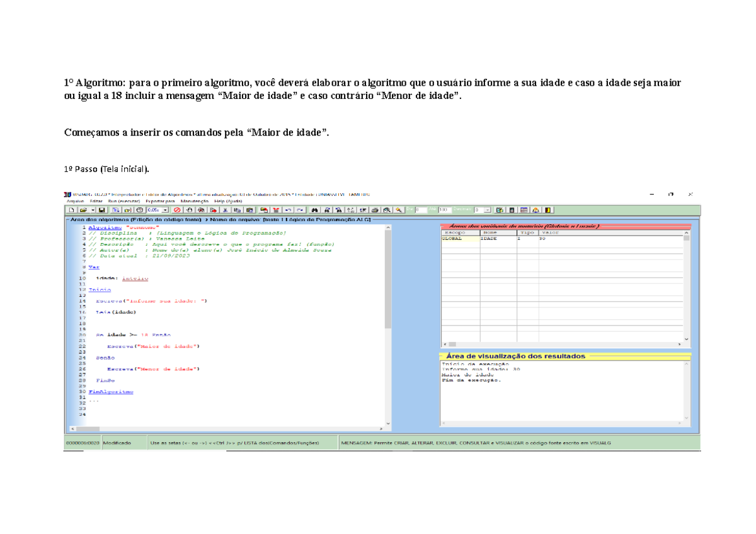Open the Run (executar) menu
The height and width of the screenshot is (534, 756).
point(123,201)
